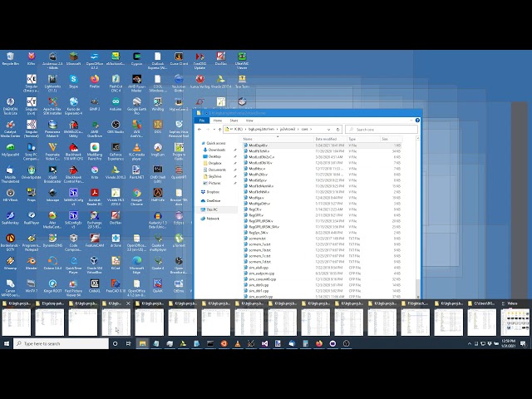
Task: Open the Recycle Bin desktop icon
Action: pyautogui.click(x=10, y=59)
